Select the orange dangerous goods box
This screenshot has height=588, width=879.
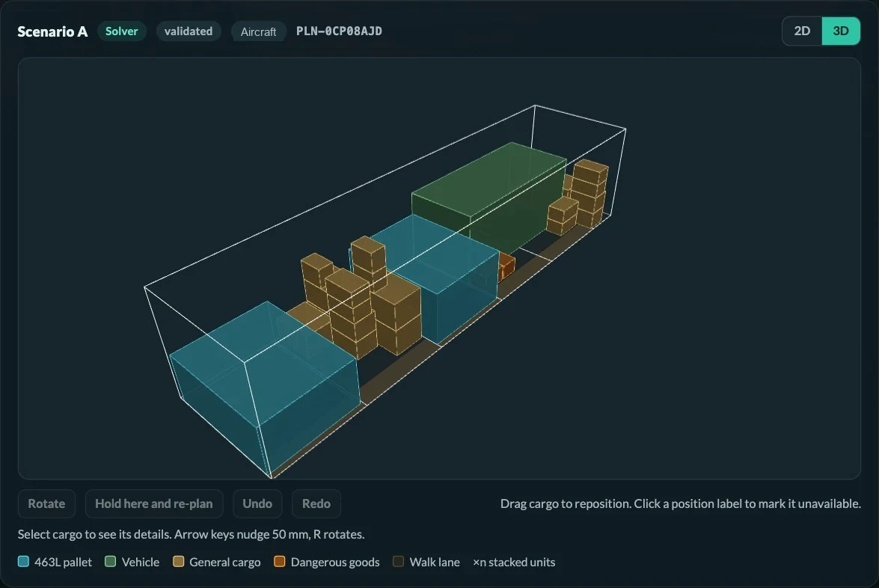click(506, 267)
